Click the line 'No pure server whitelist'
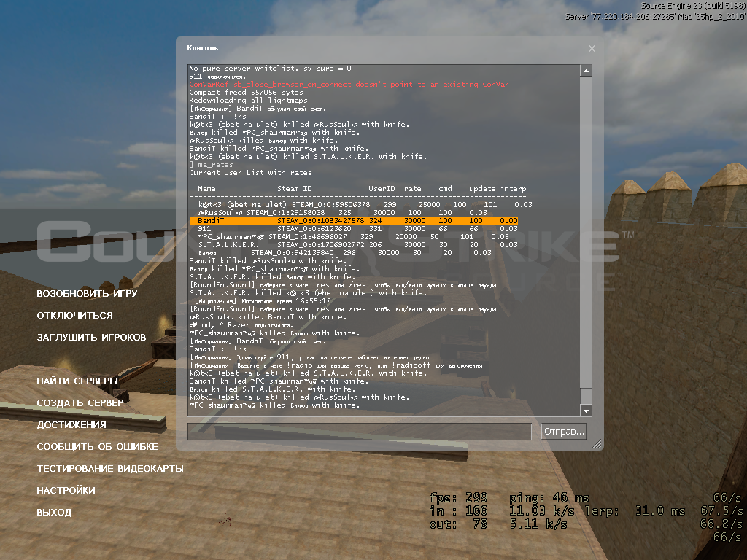This screenshot has height=560, width=747. click(270, 69)
